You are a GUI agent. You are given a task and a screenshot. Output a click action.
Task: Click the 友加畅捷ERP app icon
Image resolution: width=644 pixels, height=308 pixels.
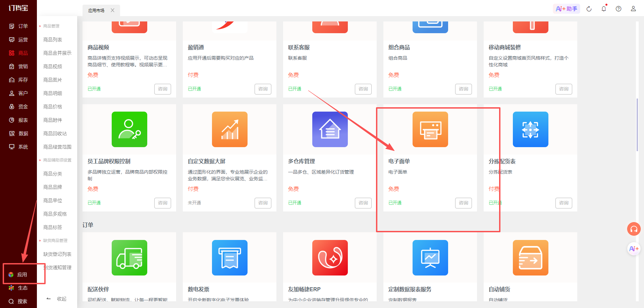tap(330, 258)
